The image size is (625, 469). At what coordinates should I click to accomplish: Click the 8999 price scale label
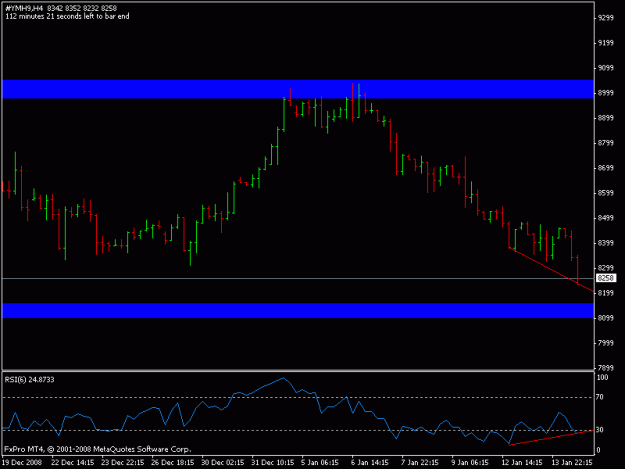click(606, 93)
